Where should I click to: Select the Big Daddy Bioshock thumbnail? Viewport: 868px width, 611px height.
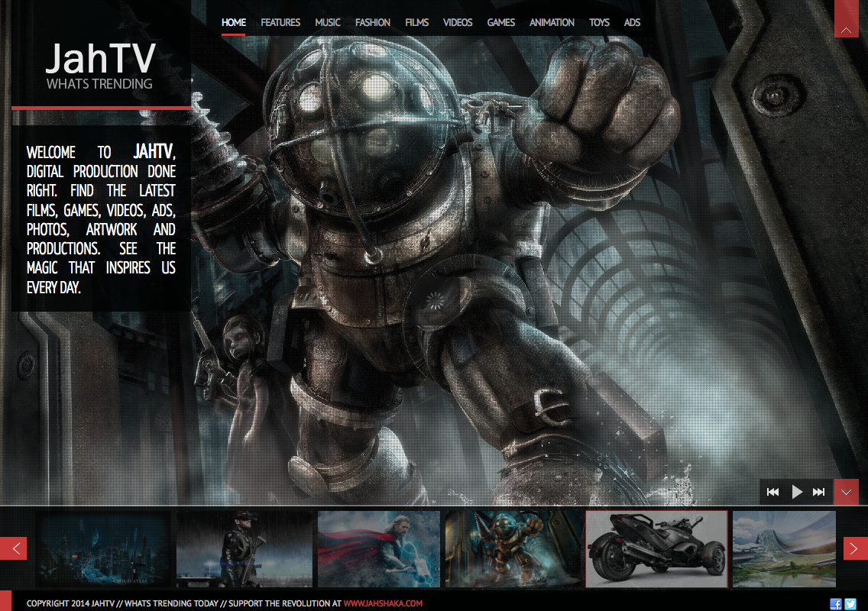[x=513, y=549]
